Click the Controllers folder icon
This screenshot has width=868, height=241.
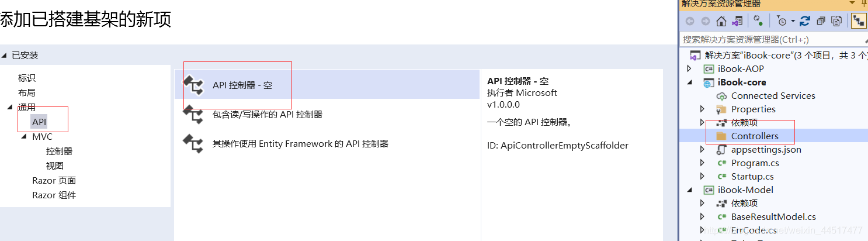[x=721, y=136]
